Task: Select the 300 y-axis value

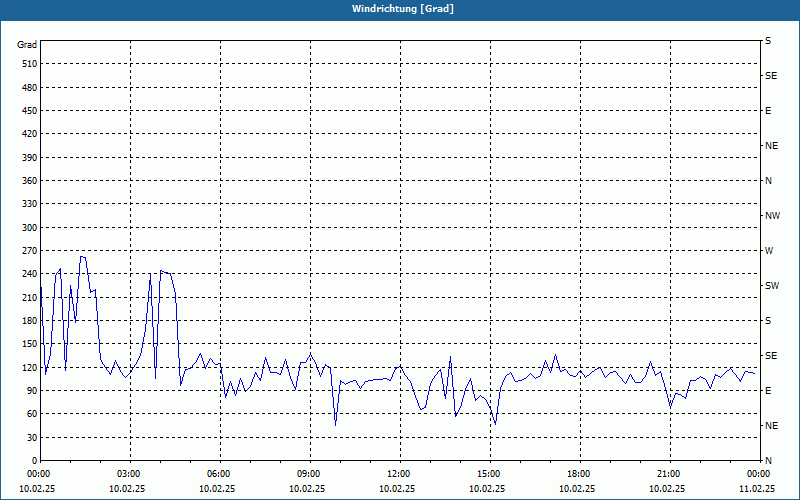Action: pos(30,228)
